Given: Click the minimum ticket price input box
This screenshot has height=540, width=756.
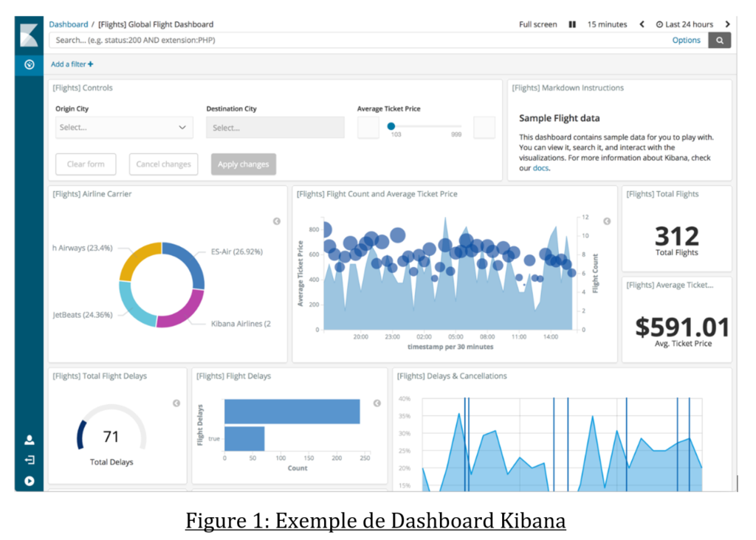Looking at the screenshot, I should tap(368, 128).
